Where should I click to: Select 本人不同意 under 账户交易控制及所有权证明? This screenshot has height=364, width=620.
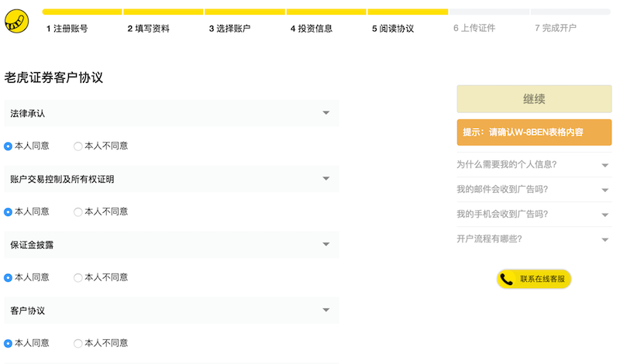tap(78, 212)
